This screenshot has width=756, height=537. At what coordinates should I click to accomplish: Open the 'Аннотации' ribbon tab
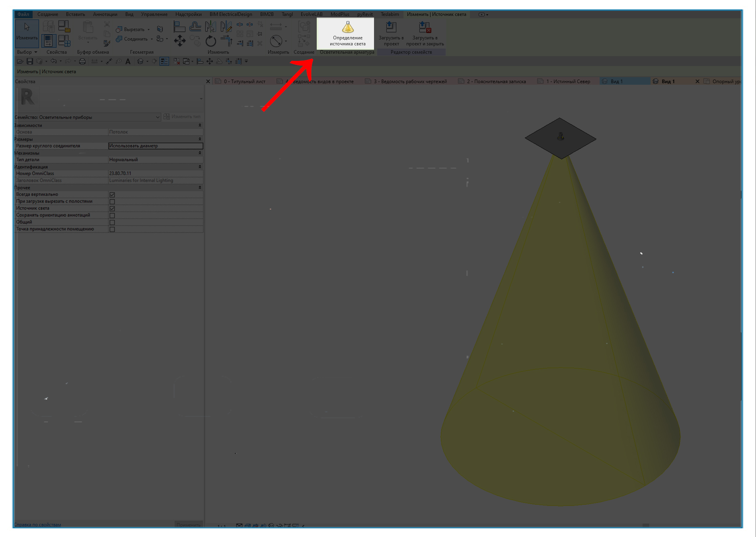coord(105,14)
